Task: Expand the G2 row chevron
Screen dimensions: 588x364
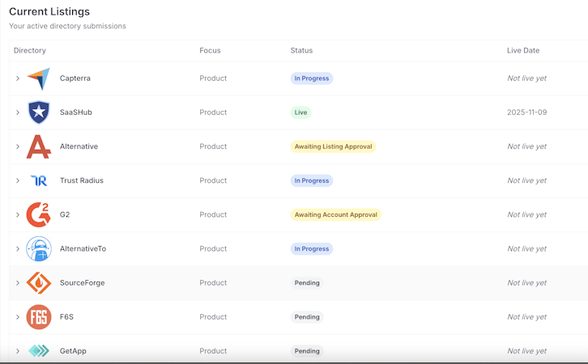Action: 18,214
